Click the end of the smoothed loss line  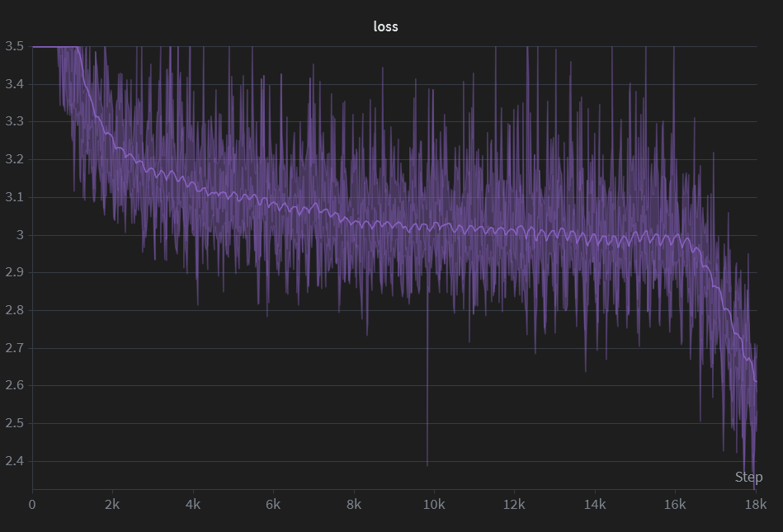click(x=756, y=381)
